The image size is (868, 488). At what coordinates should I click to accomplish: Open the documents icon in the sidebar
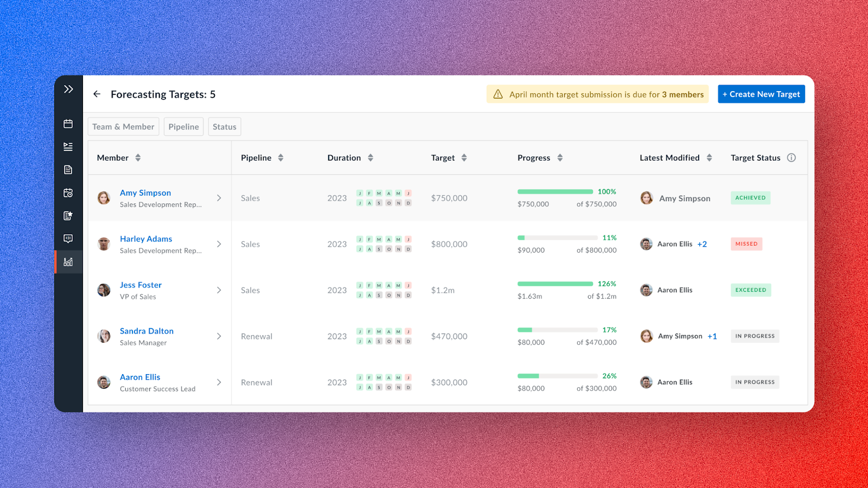click(x=68, y=169)
